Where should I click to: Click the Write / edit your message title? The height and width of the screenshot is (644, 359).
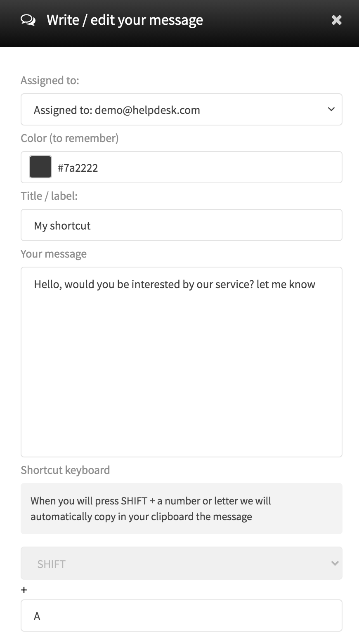point(125,19)
